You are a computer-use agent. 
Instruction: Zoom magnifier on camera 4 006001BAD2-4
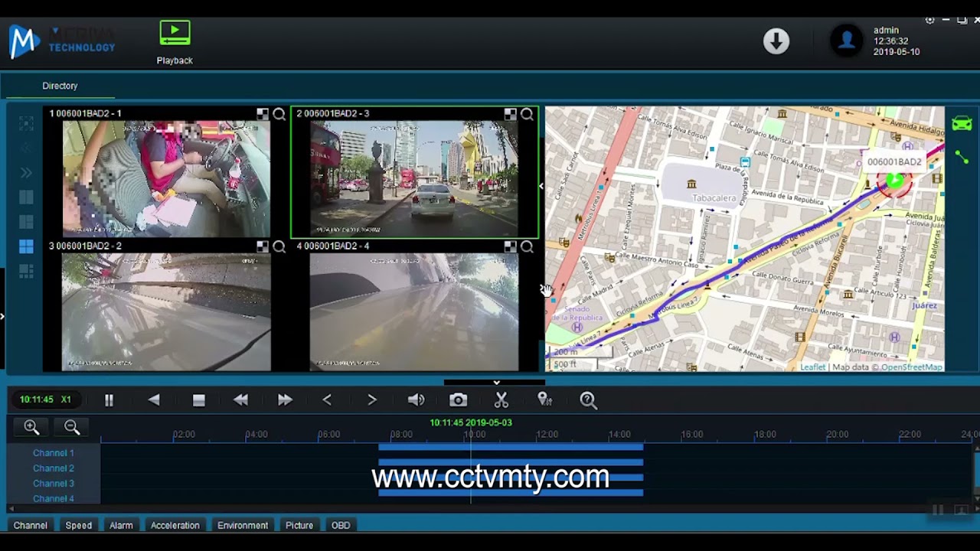tap(527, 246)
